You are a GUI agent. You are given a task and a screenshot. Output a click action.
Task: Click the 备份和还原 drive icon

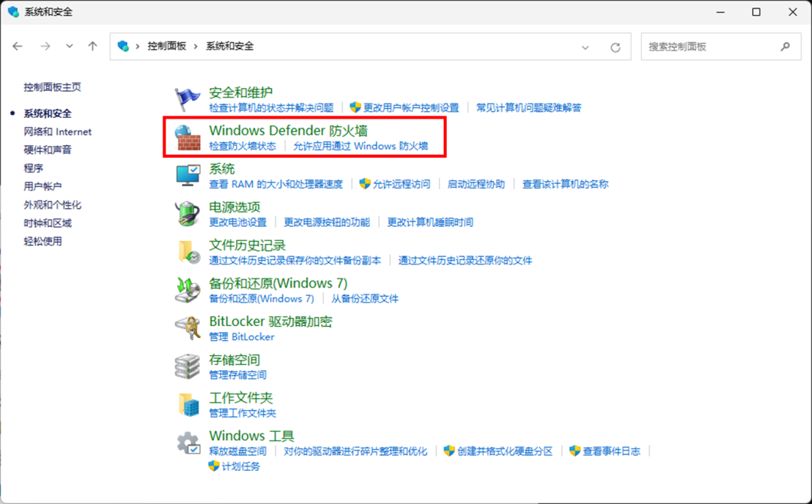click(187, 290)
